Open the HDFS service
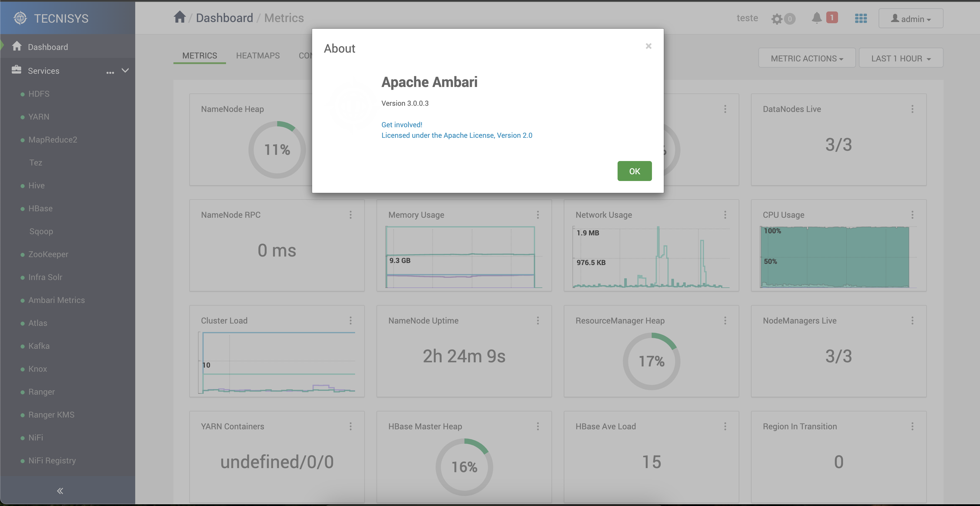The width and height of the screenshot is (980, 506). (x=39, y=94)
